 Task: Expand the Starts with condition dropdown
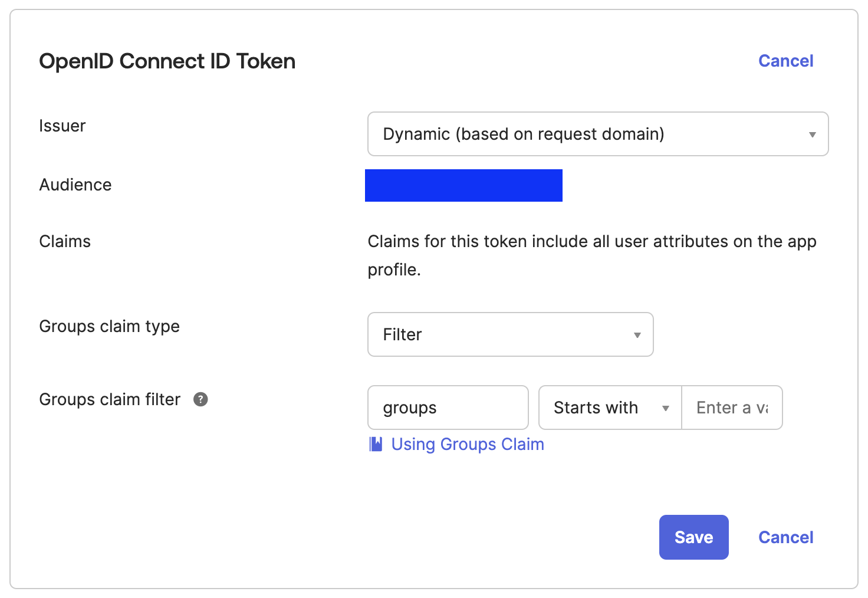pos(610,408)
